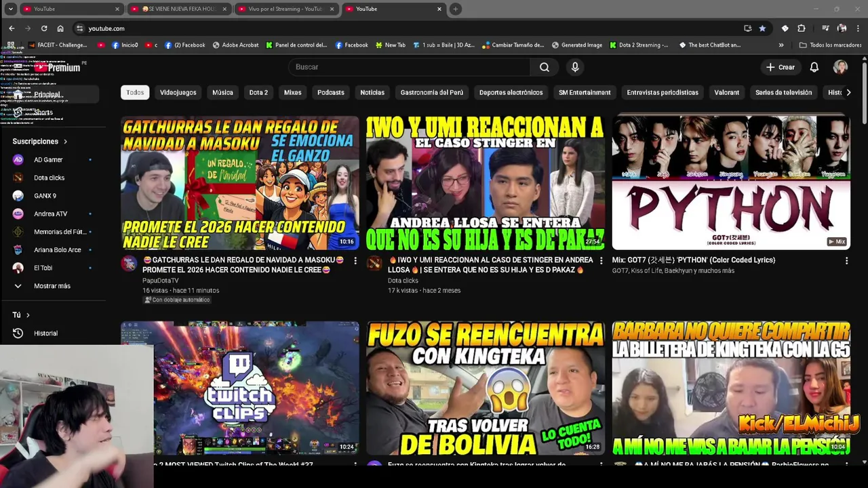Open the Shorts sidebar link
This screenshot has width=868, height=488.
[x=43, y=113]
